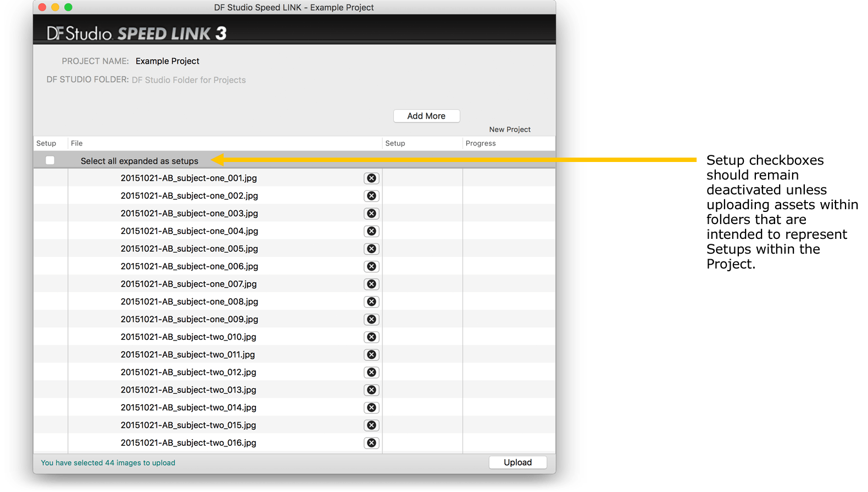This screenshot has width=868, height=492.
Task: Select row 20151021-AB_subject-one_005.jpg
Action: pos(294,248)
